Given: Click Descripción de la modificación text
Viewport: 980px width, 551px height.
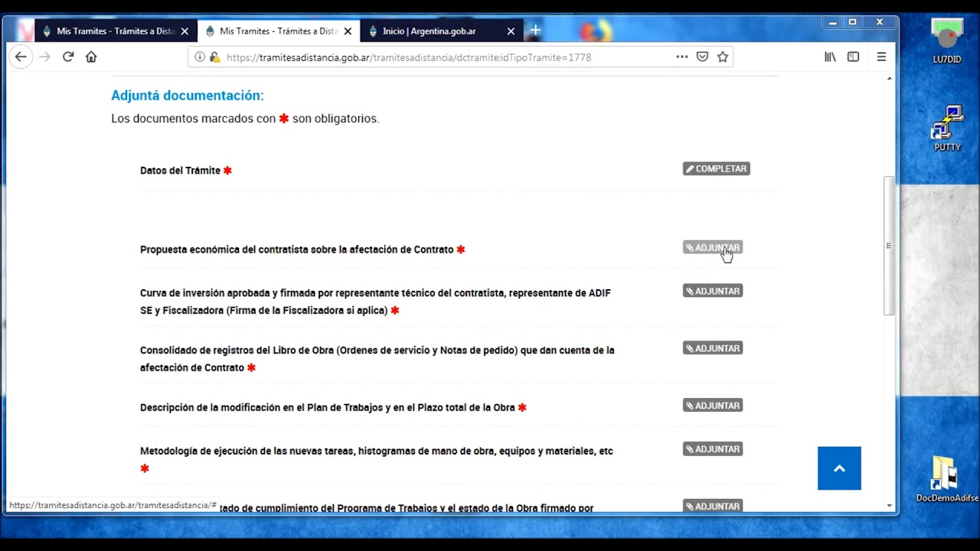Looking at the screenshot, I should (328, 408).
